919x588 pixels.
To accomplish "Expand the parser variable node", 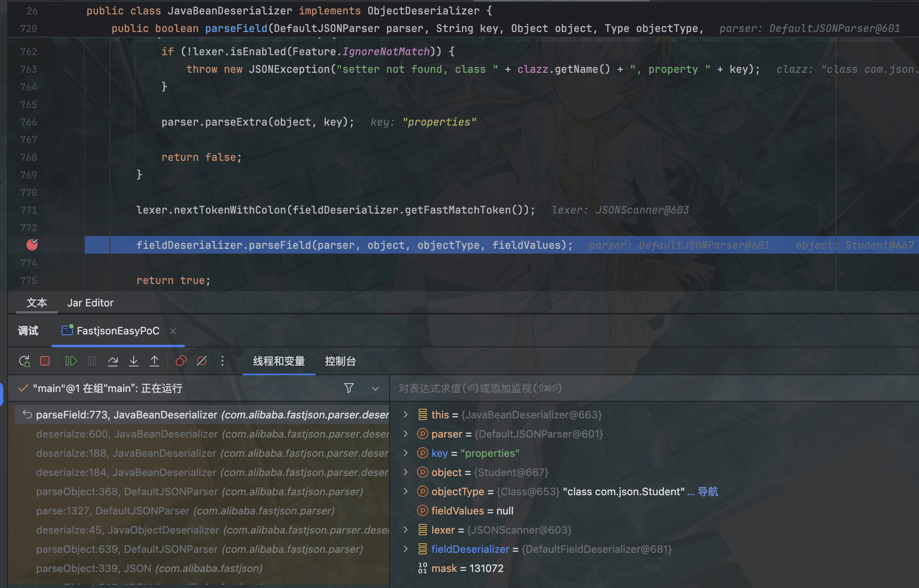I will 405,434.
